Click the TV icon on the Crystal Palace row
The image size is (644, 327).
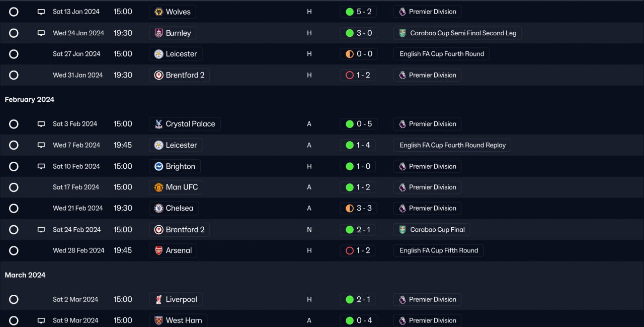pos(41,124)
